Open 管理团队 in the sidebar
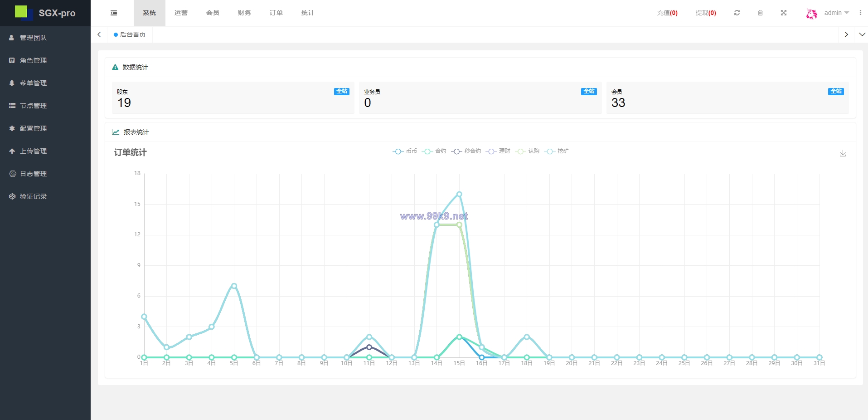 click(45, 38)
